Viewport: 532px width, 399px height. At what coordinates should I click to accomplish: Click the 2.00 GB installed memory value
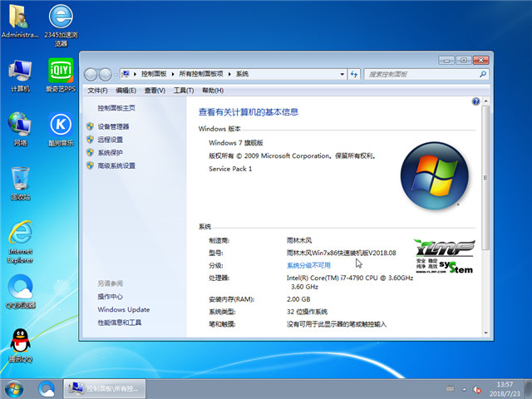click(298, 299)
